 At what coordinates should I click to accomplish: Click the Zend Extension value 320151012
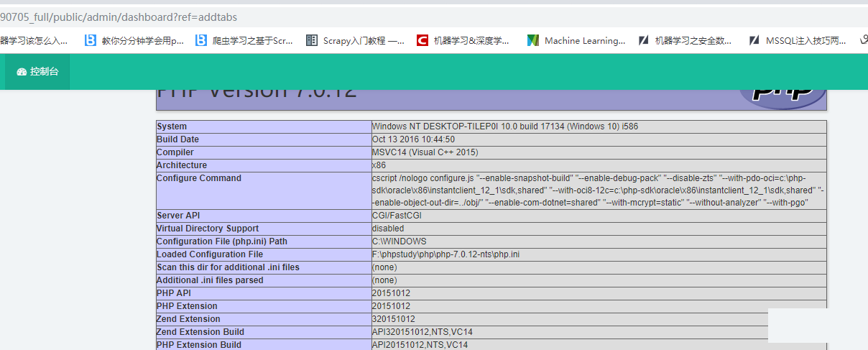[393, 319]
